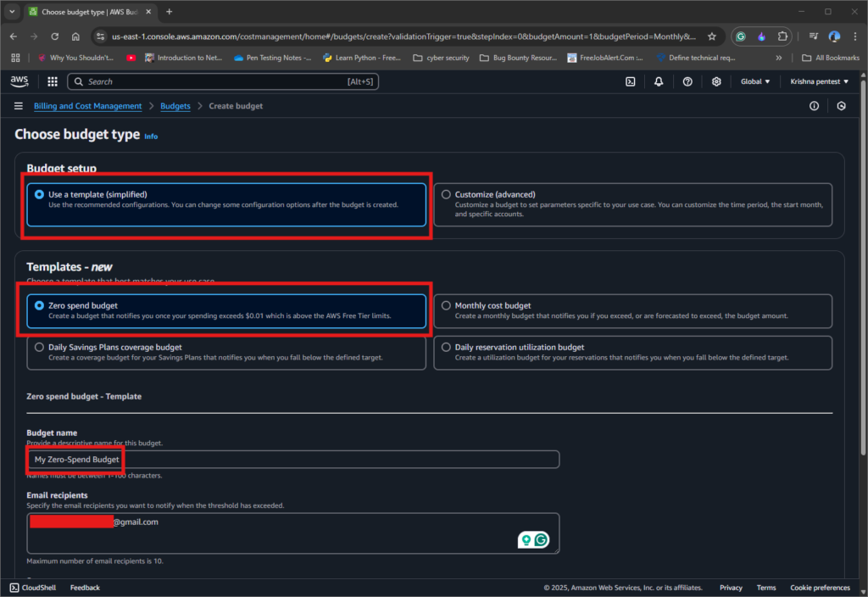This screenshot has height=597, width=868.
Task: Toggle the left navigation hamburger menu
Action: (19, 106)
